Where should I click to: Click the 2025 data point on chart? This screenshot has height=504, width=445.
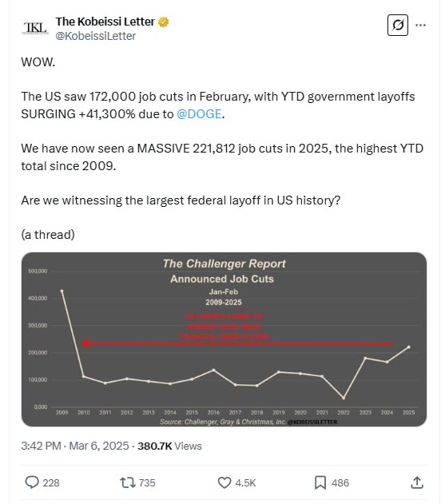point(409,347)
